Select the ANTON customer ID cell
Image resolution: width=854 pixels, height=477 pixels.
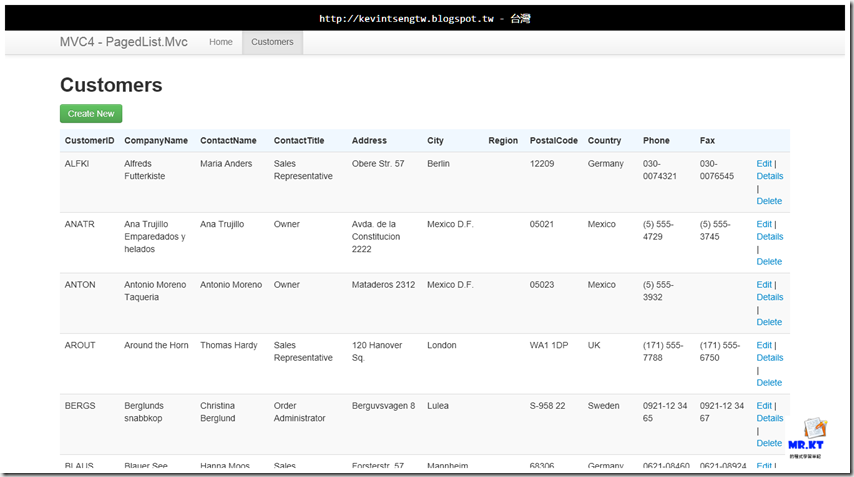tap(80, 284)
